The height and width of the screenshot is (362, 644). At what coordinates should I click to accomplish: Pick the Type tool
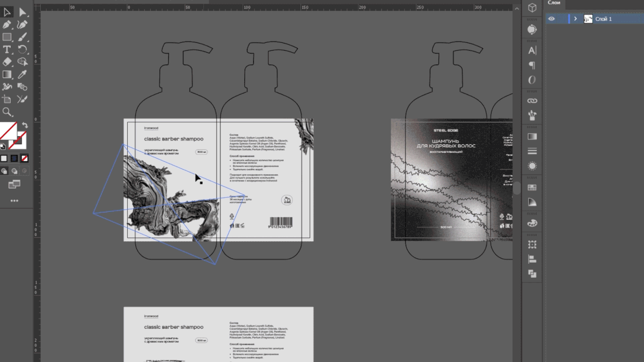click(x=7, y=49)
